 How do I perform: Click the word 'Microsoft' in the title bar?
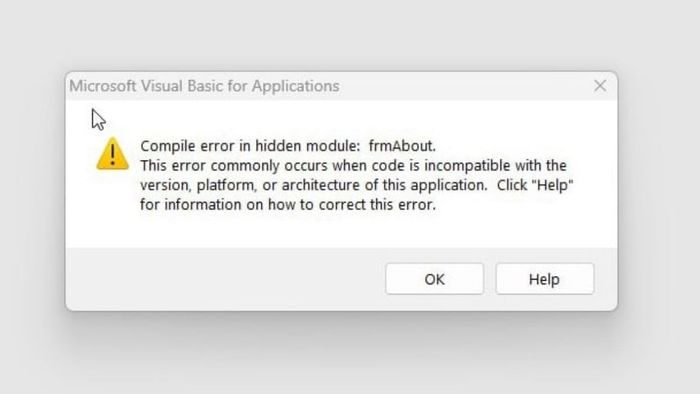[103, 86]
